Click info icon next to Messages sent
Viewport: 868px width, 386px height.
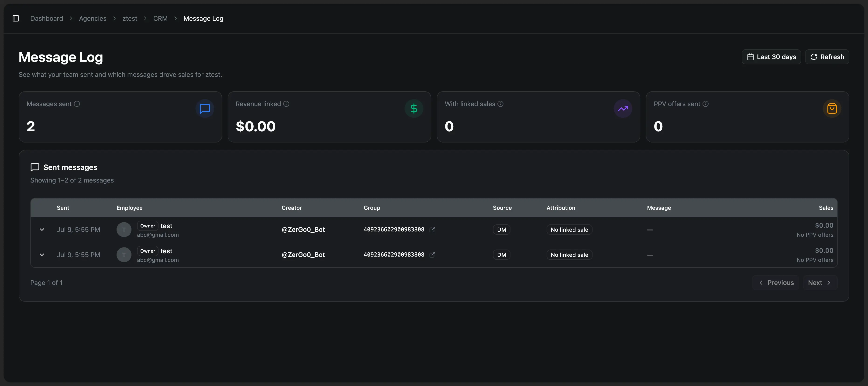tap(77, 104)
